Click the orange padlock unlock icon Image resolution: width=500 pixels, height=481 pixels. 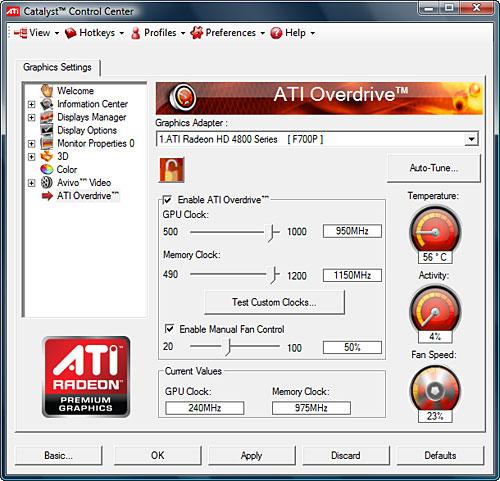[x=172, y=170]
